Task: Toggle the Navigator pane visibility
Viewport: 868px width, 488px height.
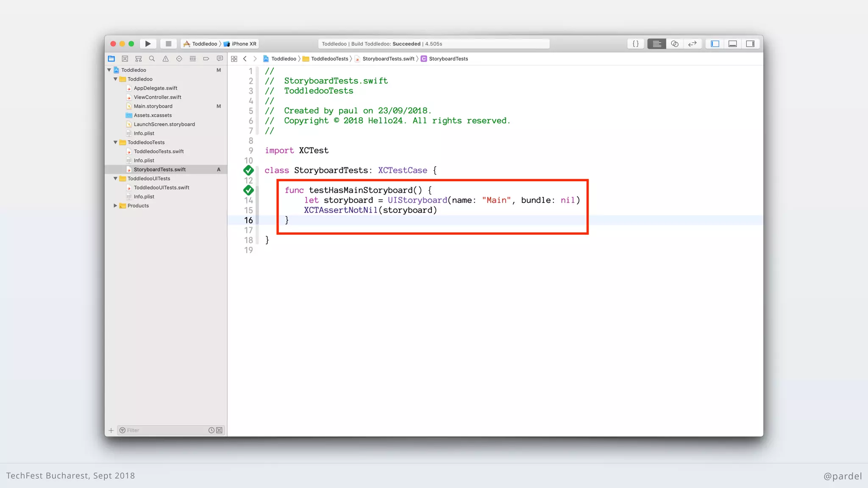Action: coord(715,44)
